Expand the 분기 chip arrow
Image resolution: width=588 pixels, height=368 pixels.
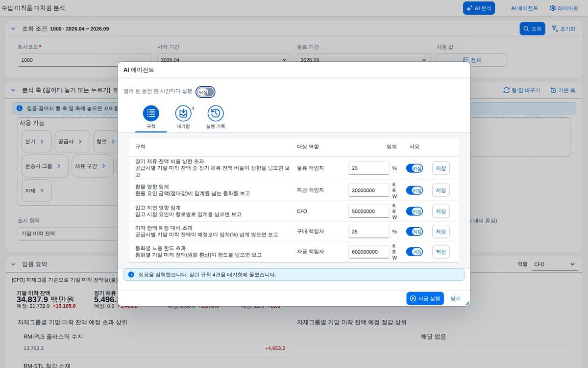pos(42,141)
